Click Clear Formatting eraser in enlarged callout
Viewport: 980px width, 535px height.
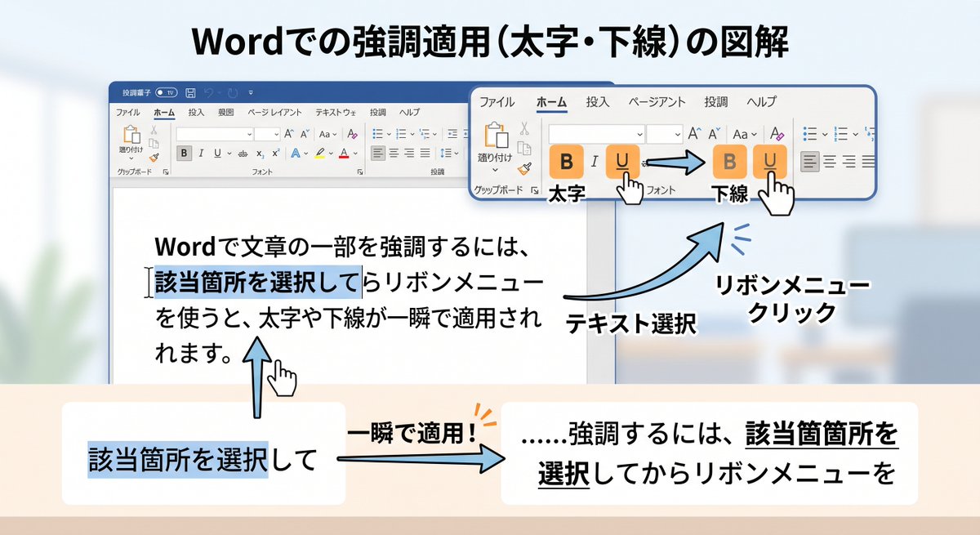click(x=776, y=134)
